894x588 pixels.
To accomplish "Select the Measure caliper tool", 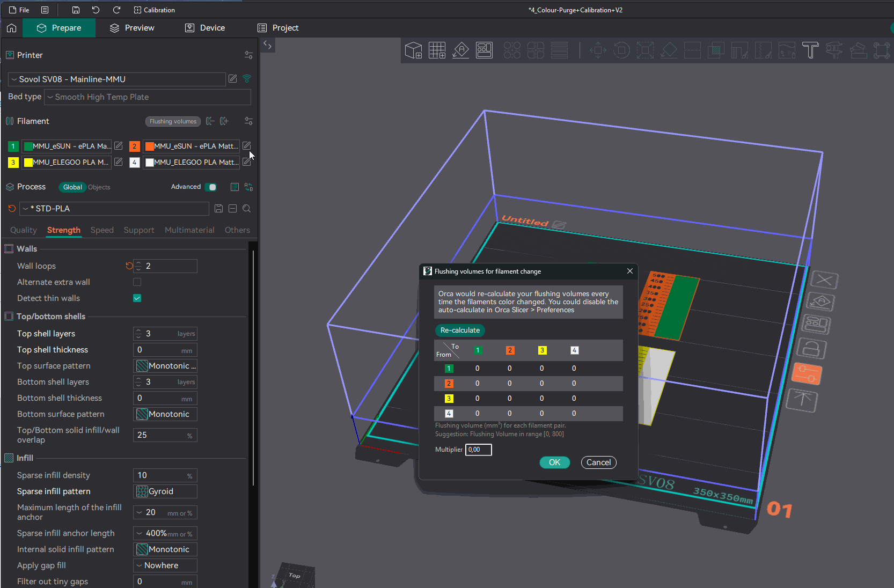I will pos(834,50).
